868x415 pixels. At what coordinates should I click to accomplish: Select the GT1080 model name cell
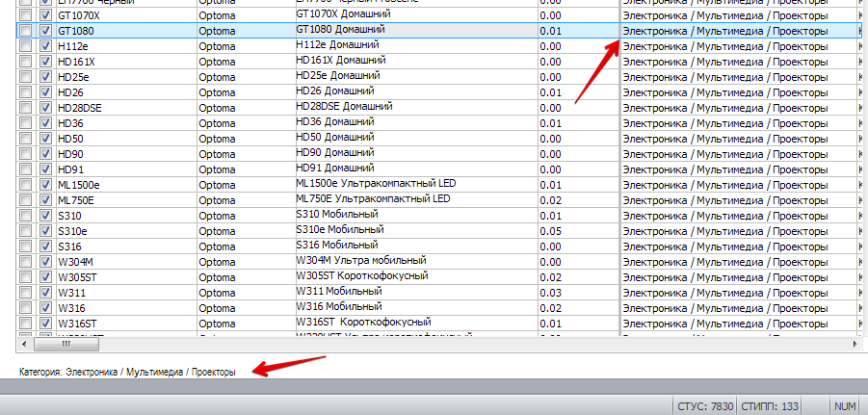tap(125, 31)
